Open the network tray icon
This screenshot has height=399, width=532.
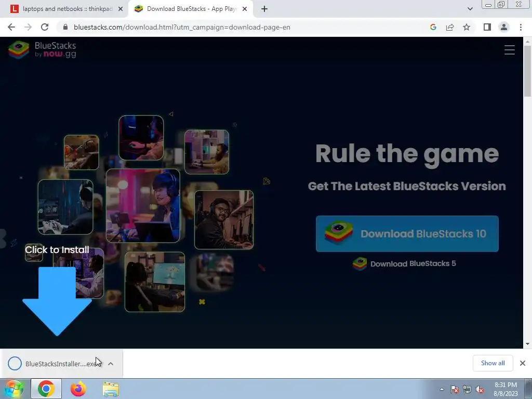pos(467,390)
